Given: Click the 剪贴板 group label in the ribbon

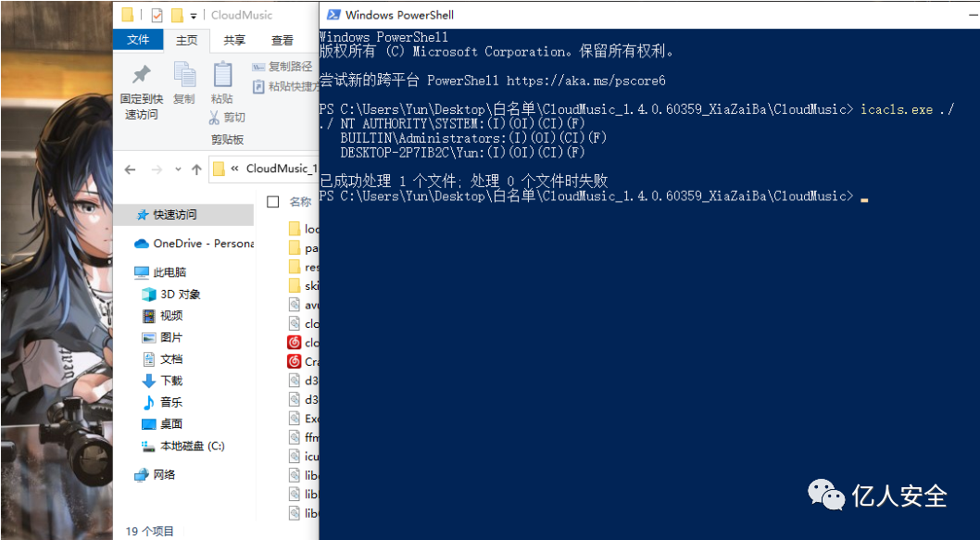Looking at the screenshot, I should [227, 139].
